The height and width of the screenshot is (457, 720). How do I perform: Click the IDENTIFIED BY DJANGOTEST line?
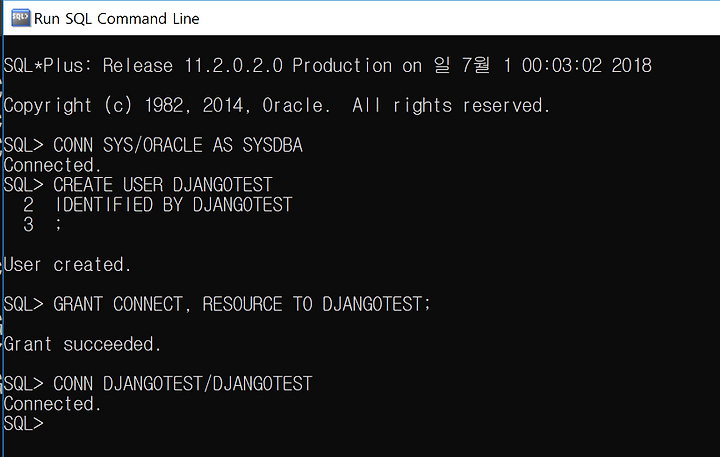[173, 204]
